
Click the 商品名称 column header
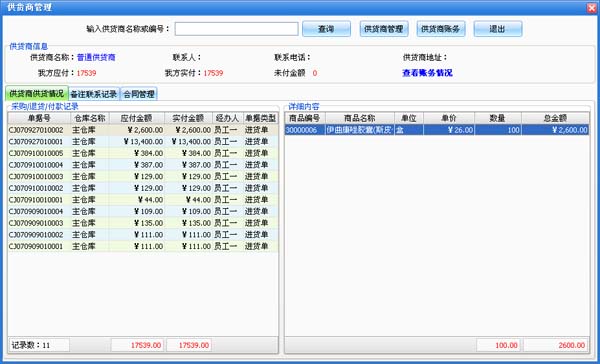pyautogui.click(x=360, y=118)
